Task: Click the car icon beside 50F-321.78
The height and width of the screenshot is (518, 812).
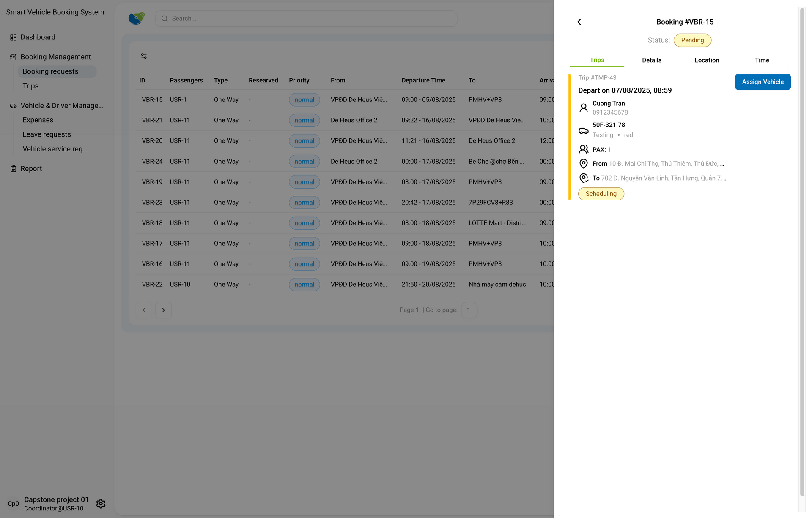Action: point(583,131)
